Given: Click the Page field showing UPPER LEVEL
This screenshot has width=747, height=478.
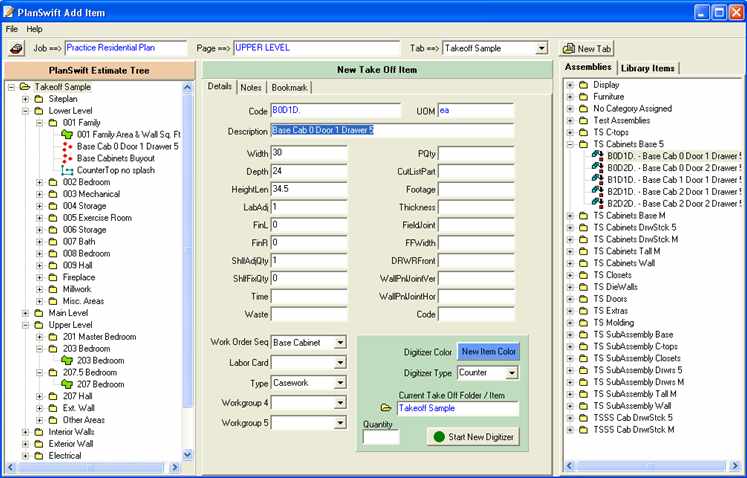Looking at the screenshot, I should [x=317, y=48].
